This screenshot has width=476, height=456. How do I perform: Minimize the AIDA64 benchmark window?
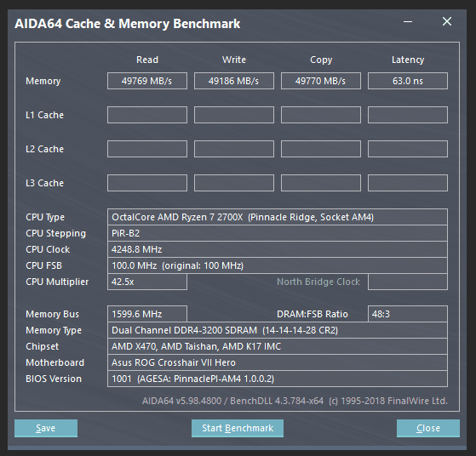coord(408,22)
